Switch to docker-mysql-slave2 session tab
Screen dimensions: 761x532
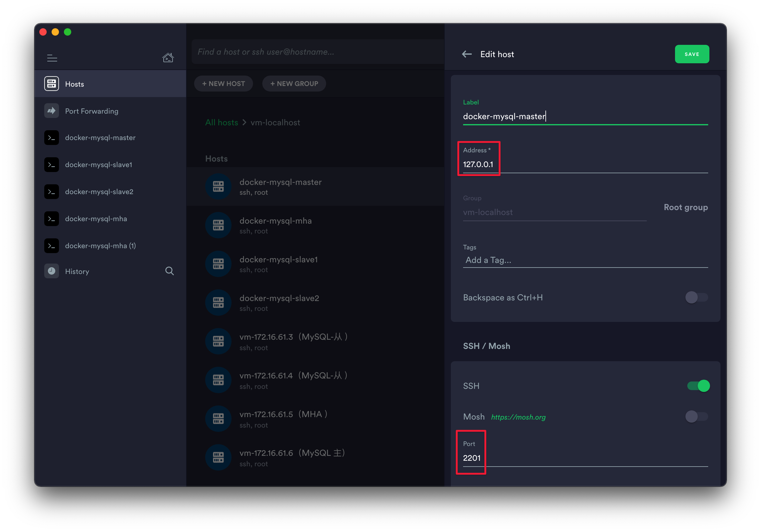(x=110, y=192)
